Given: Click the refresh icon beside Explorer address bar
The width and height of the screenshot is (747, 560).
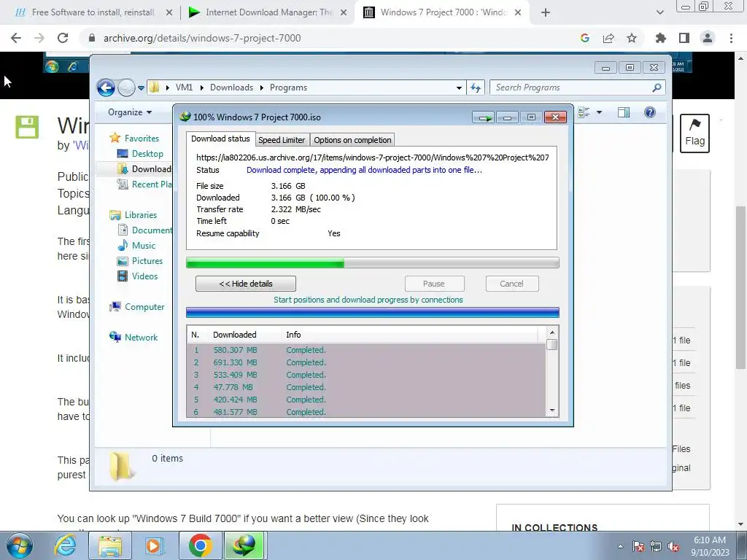Looking at the screenshot, I should 476,87.
